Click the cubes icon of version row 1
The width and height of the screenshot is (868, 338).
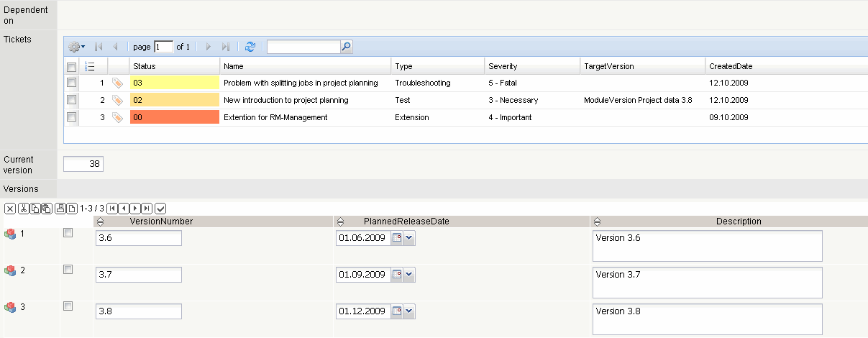(10, 234)
